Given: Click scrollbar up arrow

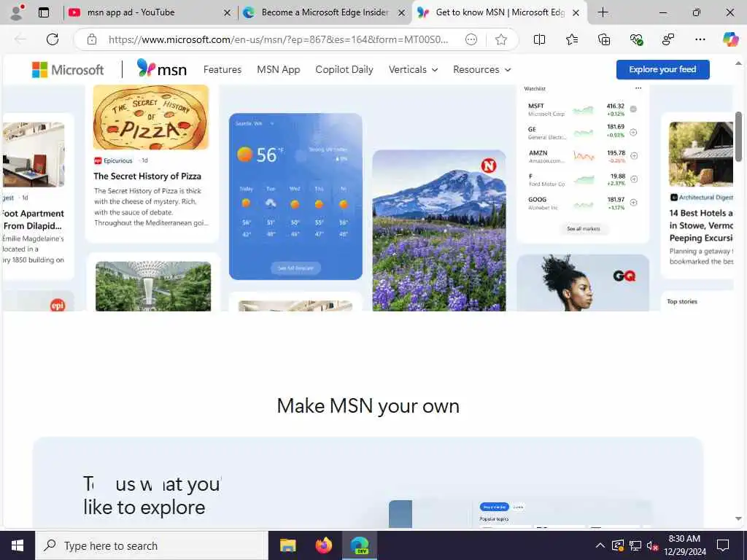Looking at the screenshot, I should [738, 63].
